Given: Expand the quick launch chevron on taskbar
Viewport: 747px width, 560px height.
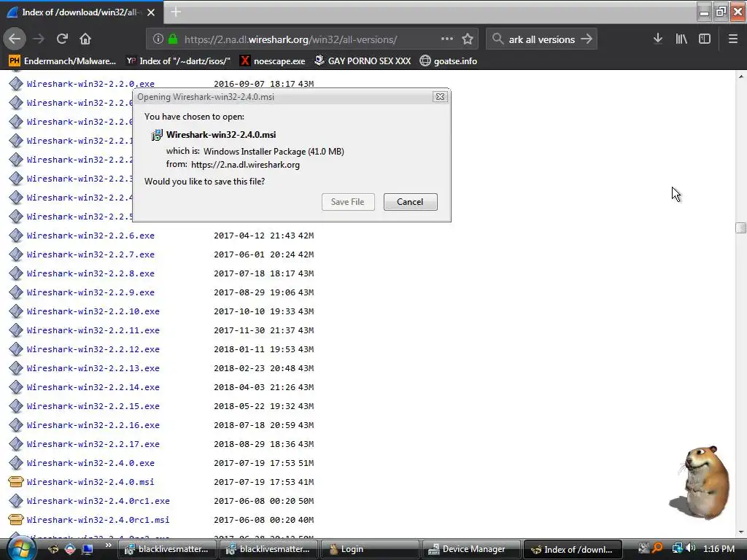Looking at the screenshot, I should point(109,545).
